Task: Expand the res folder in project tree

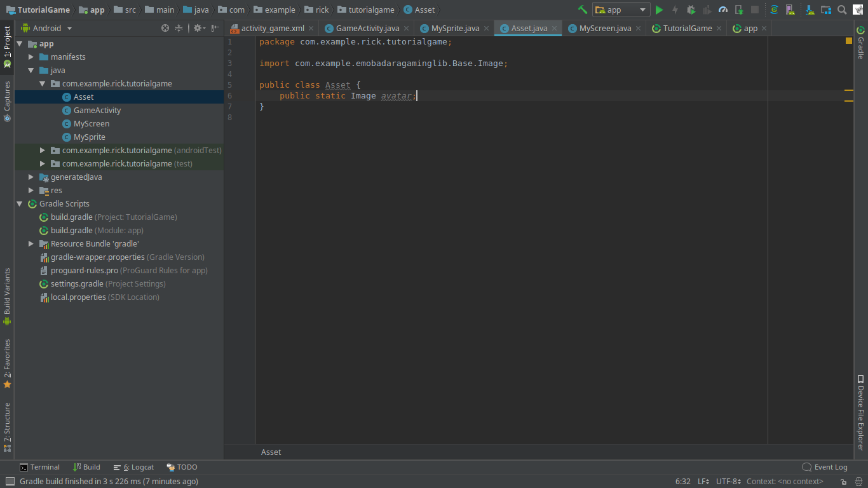Action: coord(31,191)
